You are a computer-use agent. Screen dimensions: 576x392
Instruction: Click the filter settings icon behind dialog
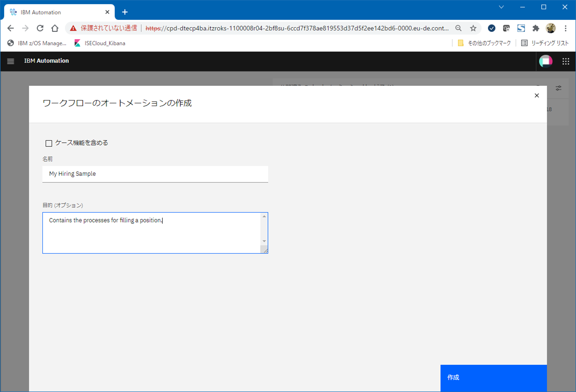tap(558, 88)
